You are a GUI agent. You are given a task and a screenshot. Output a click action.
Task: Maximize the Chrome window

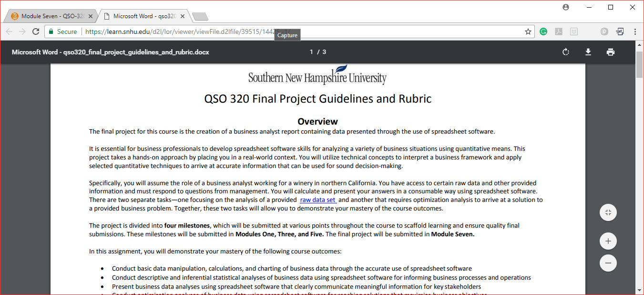click(611, 7)
